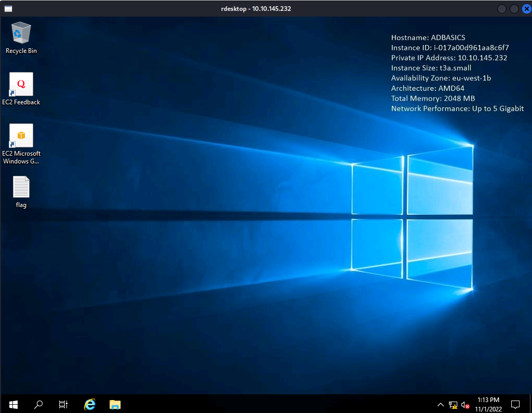Open the Action Center notifications panel
Screen dimensions: 532x413
click(x=515, y=404)
